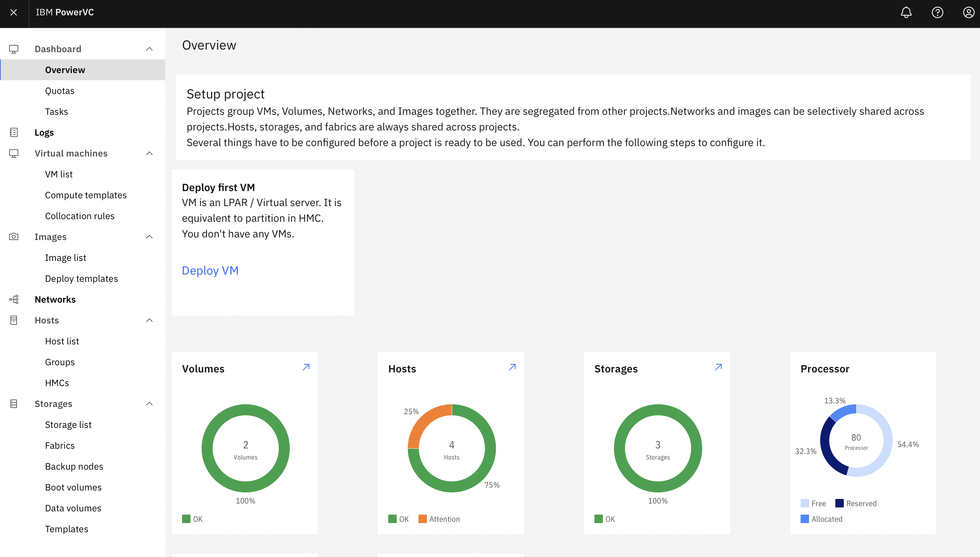Go to VM list in sidebar
Image resolution: width=980 pixels, height=557 pixels.
click(x=58, y=174)
